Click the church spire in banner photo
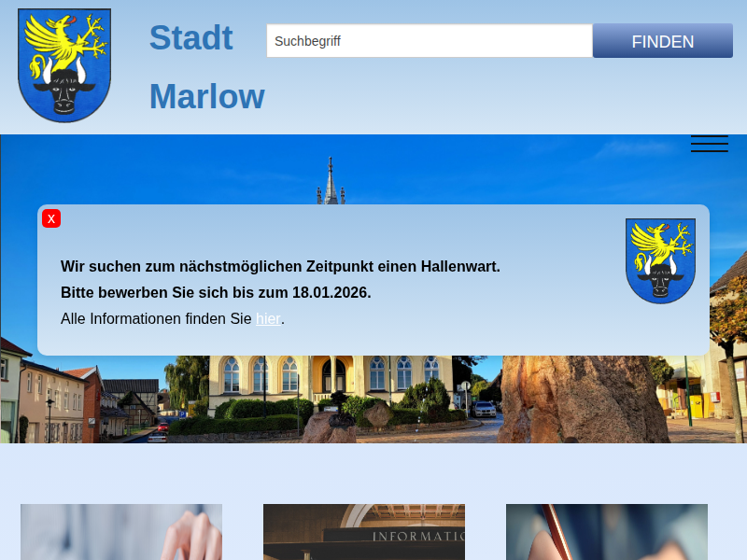Image resolution: width=747 pixels, height=560 pixels. [331, 182]
